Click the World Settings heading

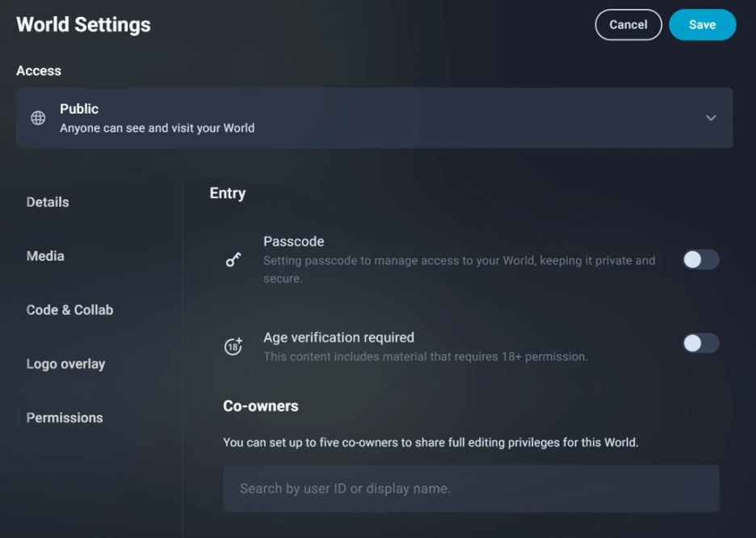click(82, 24)
